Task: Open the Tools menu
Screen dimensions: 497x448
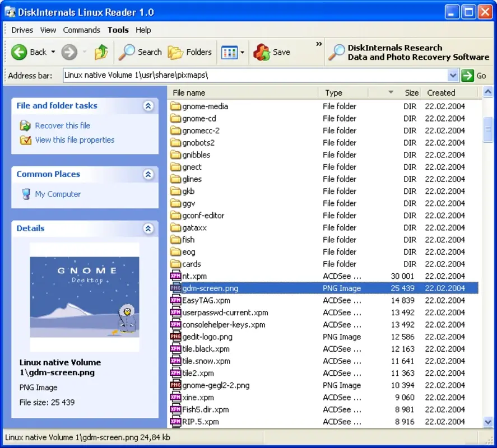Action: [117, 30]
